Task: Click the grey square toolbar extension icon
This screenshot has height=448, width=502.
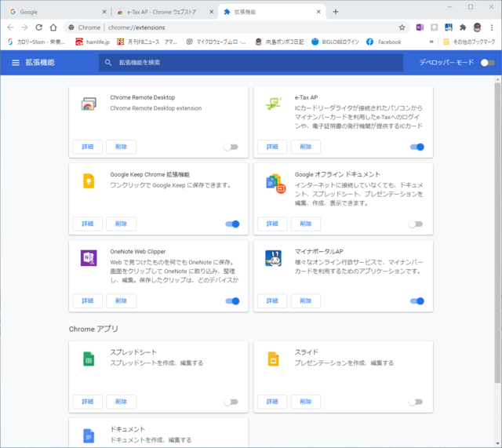Action: (434, 27)
